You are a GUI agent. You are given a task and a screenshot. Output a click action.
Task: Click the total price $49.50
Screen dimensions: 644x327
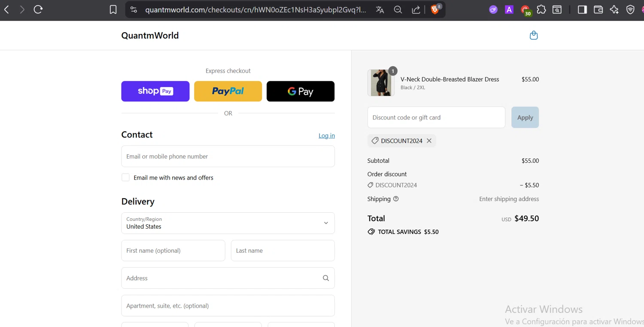click(x=527, y=218)
